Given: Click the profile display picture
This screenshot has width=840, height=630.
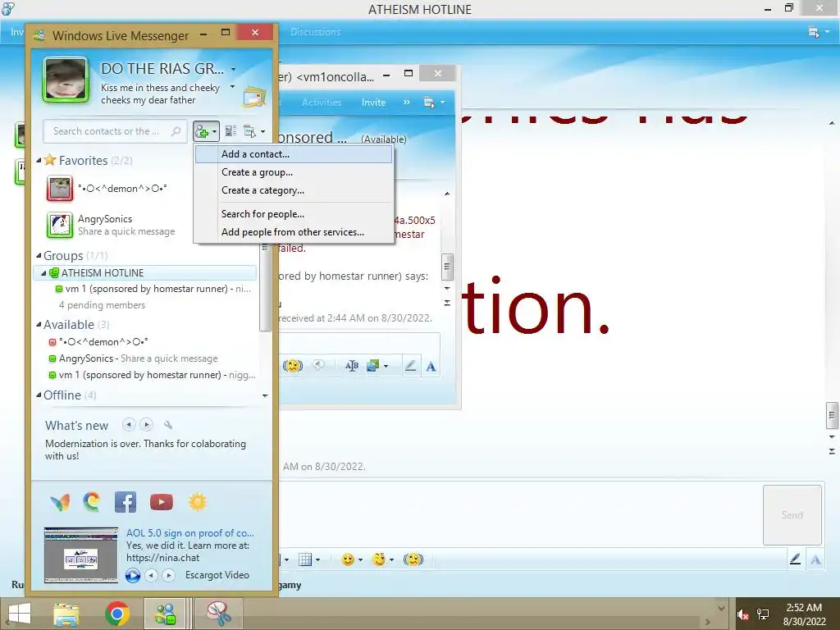Looking at the screenshot, I should [66, 80].
